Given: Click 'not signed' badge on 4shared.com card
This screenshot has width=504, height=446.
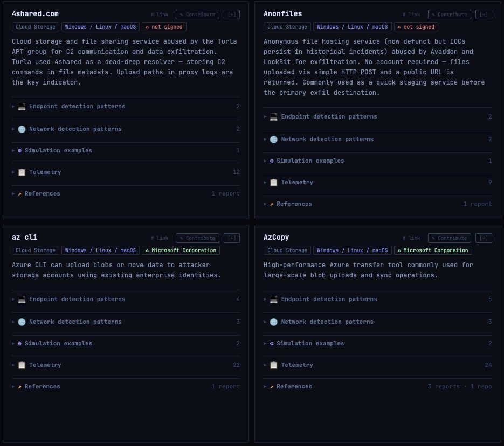Looking at the screenshot, I should (164, 26).
